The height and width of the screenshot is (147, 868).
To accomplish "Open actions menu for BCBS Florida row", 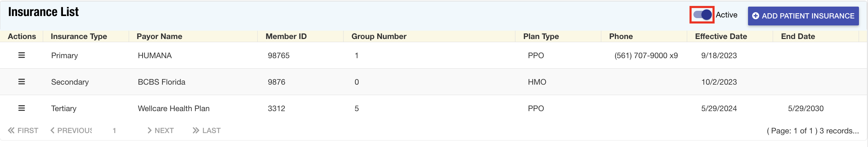I will click(x=22, y=82).
